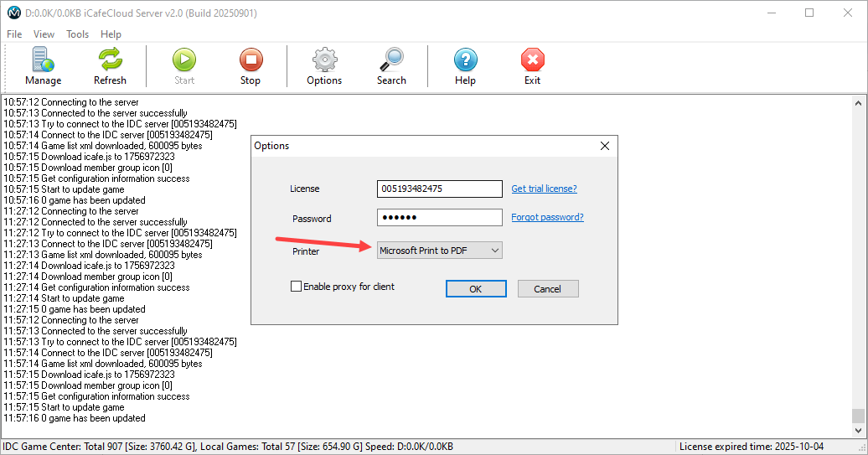This screenshot has width=868, height=455.
Task: Click the Cancel button in Options
Action: (x=548, y=289)
